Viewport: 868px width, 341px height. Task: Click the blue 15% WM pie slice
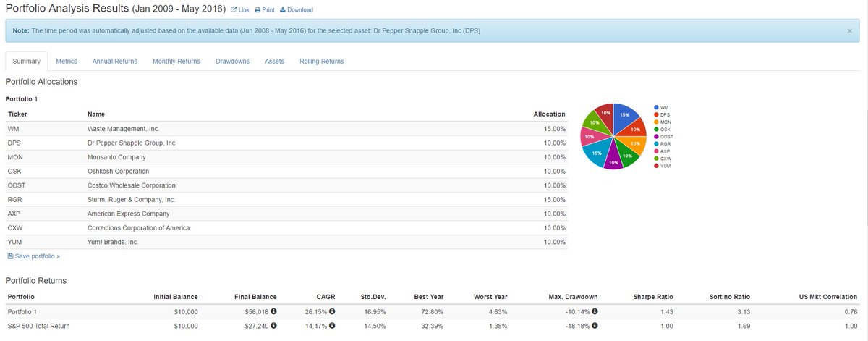624,116
